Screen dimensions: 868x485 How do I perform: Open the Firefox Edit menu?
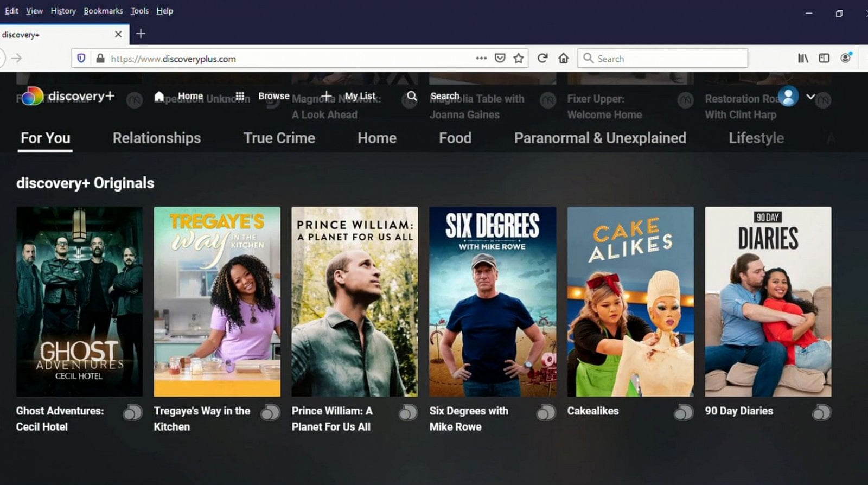tap(11, 11)
